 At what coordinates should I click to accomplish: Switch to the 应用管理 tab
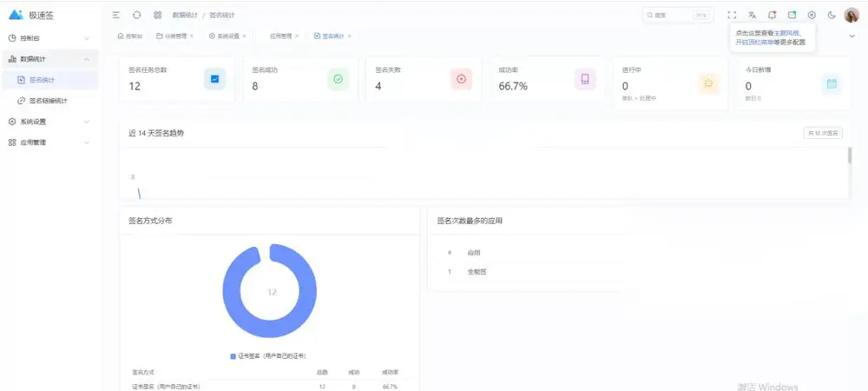280,36
